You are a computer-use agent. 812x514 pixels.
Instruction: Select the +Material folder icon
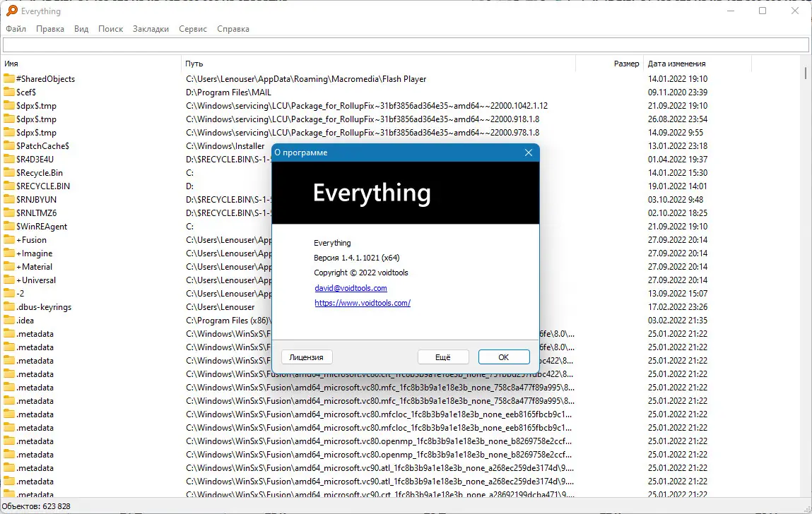point(8,267)
